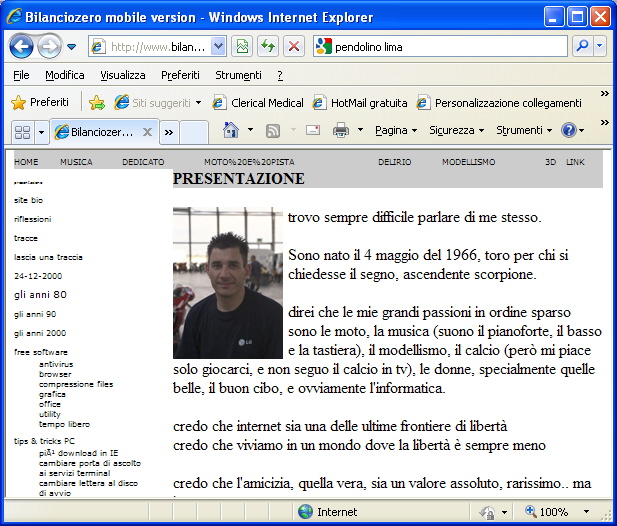Viewport: 617px width, 526px height.
Task: Click the search box containing pendolino lima
Action: pyautogui.click(x=440, y=47)
